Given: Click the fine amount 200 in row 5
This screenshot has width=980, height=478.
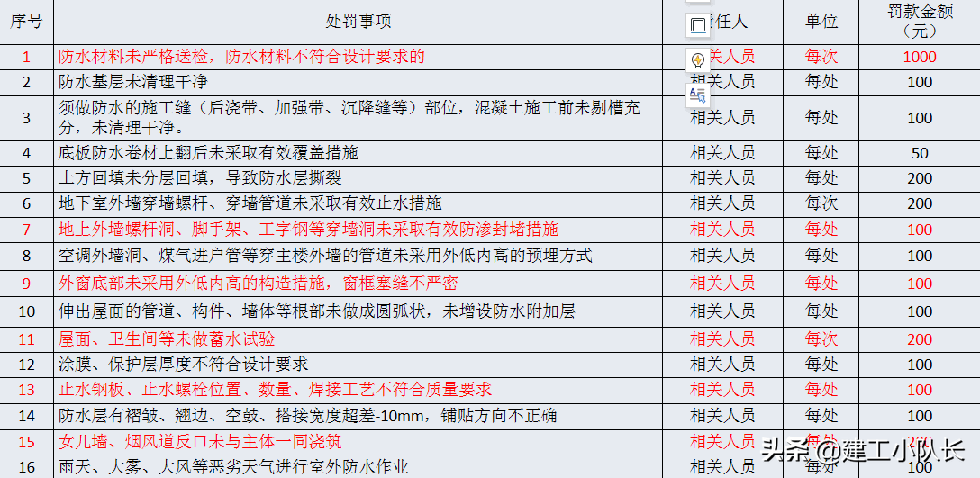Looking at the screenshot, I should coord(920,179).
